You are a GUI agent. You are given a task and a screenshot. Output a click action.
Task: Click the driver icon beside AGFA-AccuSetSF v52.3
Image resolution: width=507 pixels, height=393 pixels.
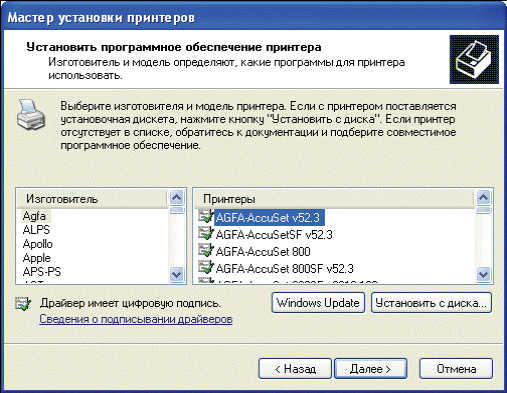pos(205,234)
